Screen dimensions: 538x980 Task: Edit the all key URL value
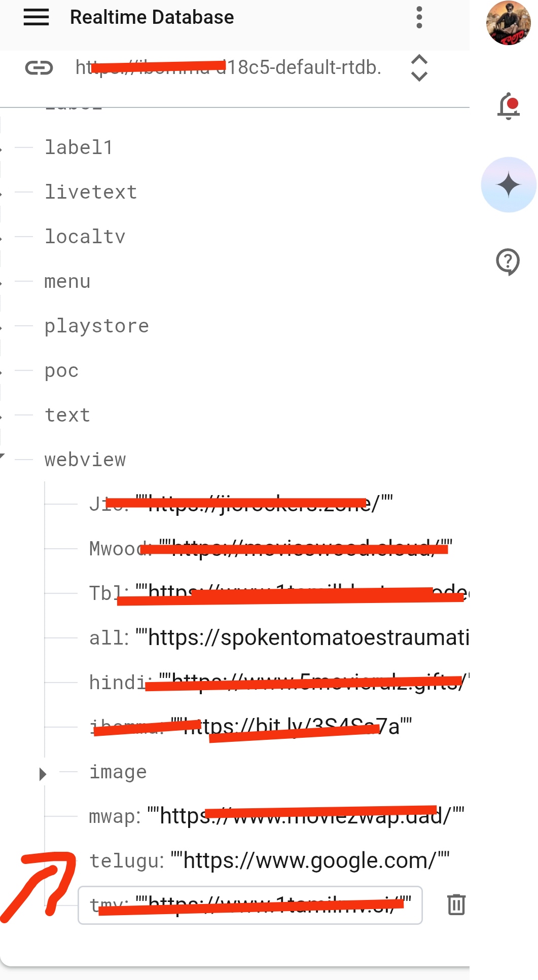tap(303, 637)
